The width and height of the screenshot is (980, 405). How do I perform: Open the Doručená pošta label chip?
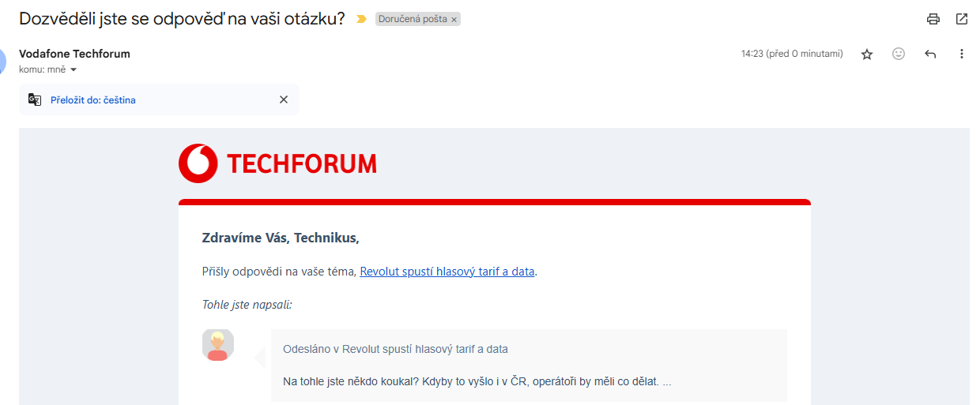pyautogui.click(x=413, y=19)
